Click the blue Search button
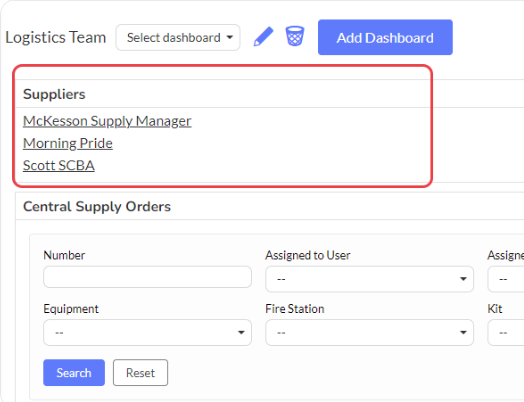Viewport: 524px width, 402px height. [74, 373]
